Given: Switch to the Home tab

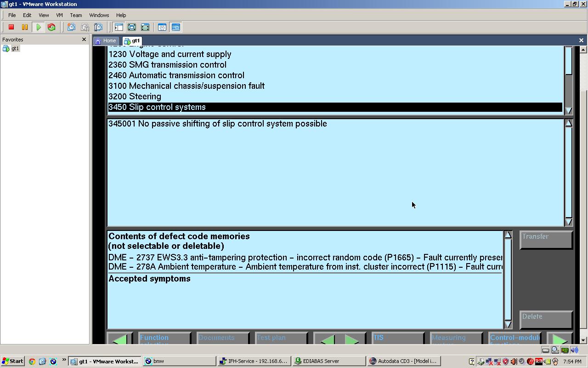Looking at the screenshot, I should point(105,40).
